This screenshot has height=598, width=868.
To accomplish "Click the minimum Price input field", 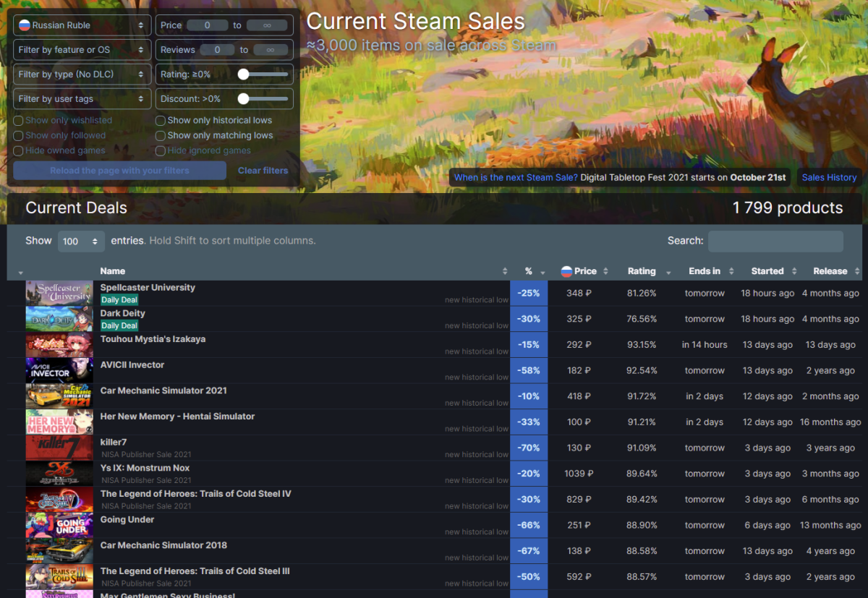I will (x=207, y=25).
